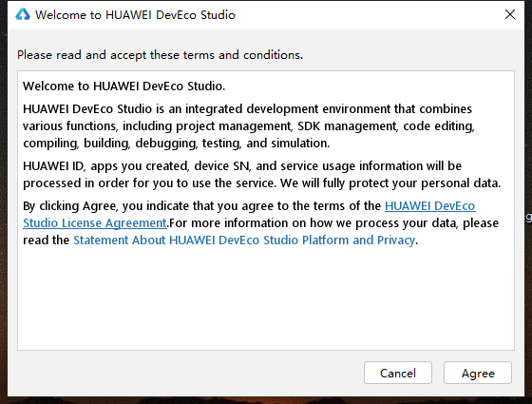Viewport: 532px width, 404px height.
Task: Click the 'Please read and accept these terms' label
Action: 160,55
